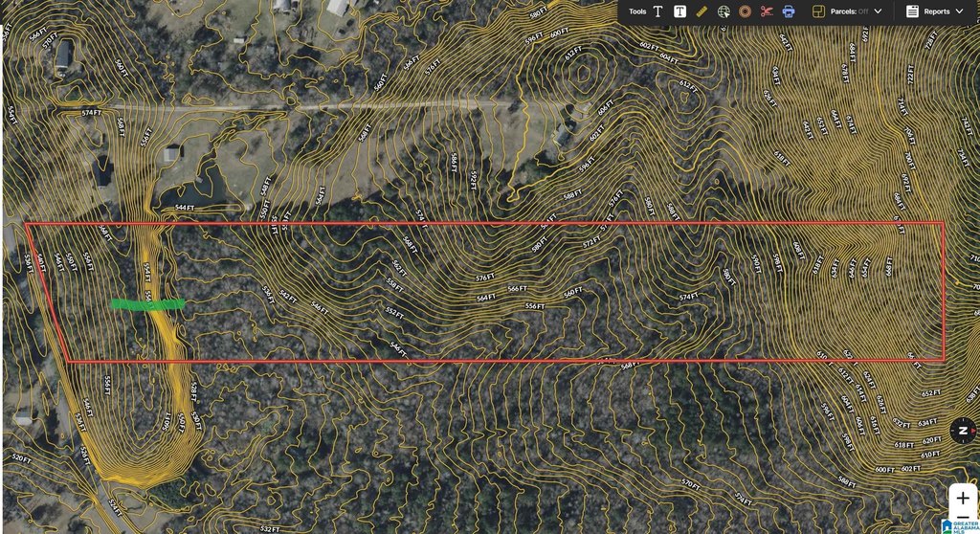Choose the globe select-location tool
This screenshot has height=534, width=980.
pyautogui.click(x=724, y=11)
